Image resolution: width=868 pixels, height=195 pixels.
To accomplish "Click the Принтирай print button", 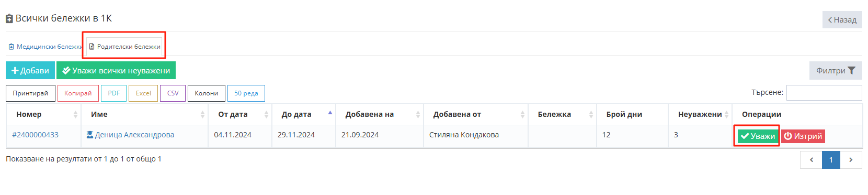I will coord(30,93).
